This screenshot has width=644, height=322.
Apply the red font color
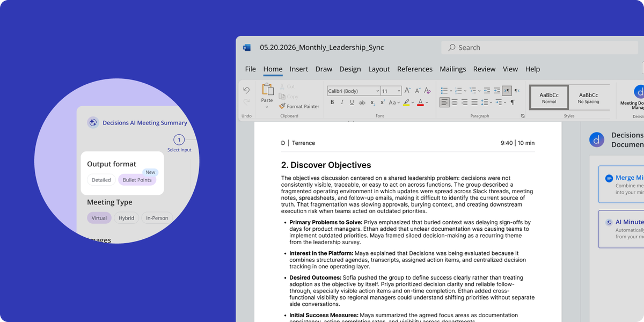[420, 102]
